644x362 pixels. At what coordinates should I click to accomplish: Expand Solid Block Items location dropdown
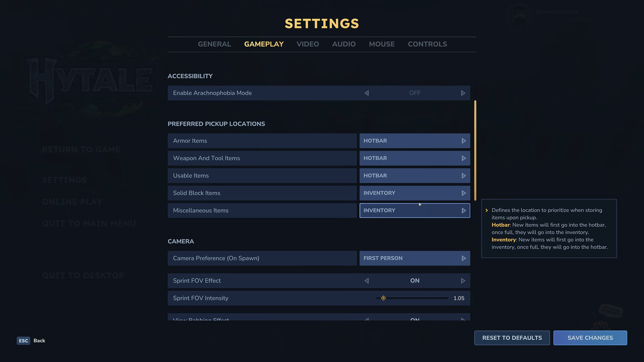[x=415, y=193]
